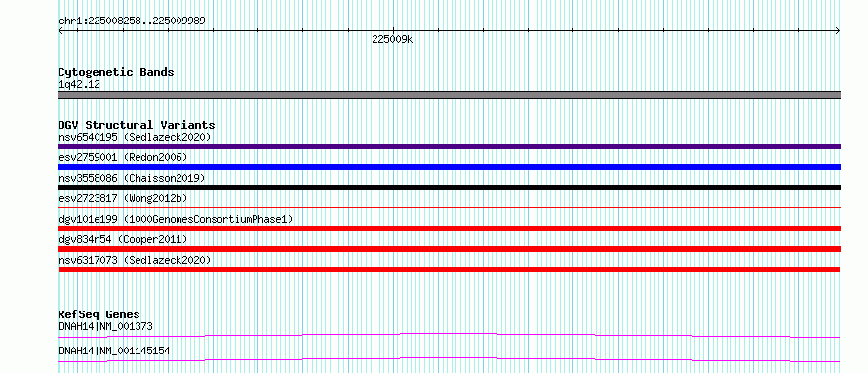Open nsv3558086 (Chaisson2019) variant label
868x373 pixels.
(x=132, y=178)
